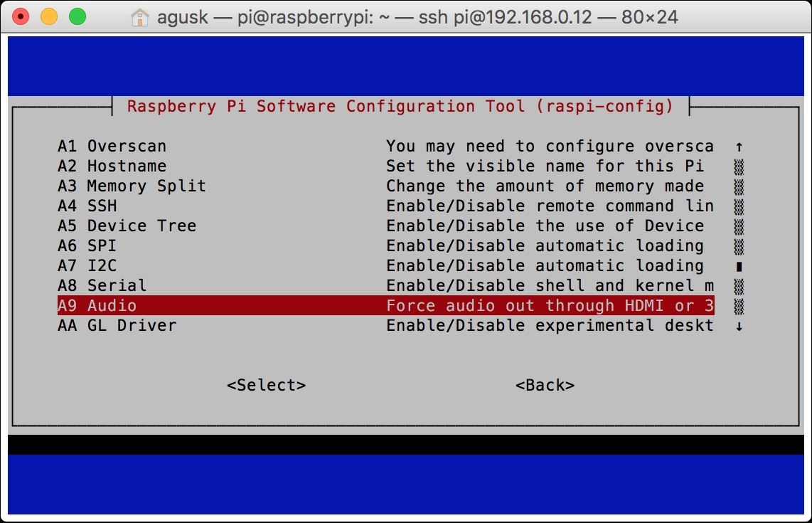Click the <Back> button

(545, 385)
